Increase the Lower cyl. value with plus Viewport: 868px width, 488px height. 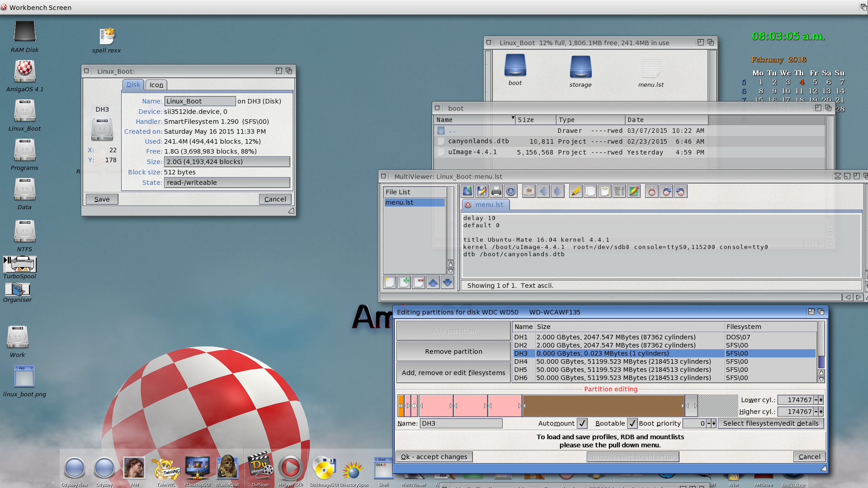(x=821, y=400)
